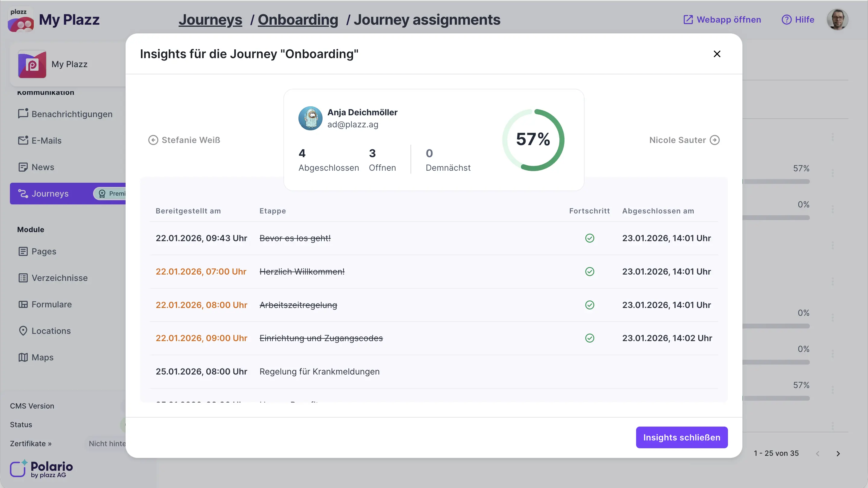
Task: Click Anja Deichmöller's avatar image
Action: pyautogui.click(x=310, y=118)
